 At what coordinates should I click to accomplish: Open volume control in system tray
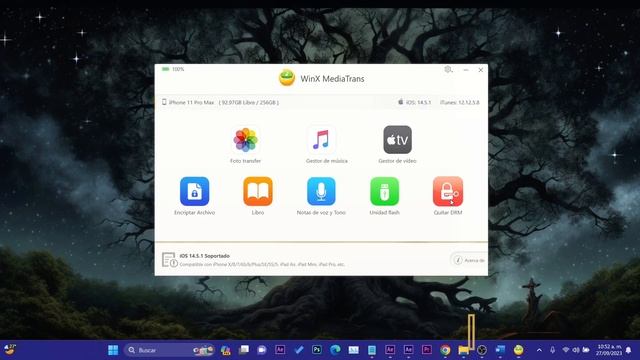(x=576, y=350)
